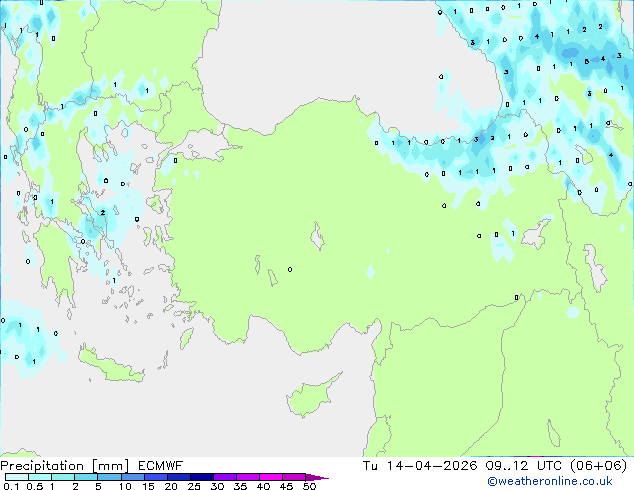Click the legend label "50"
This screenshot has width=634, height=490.
click(309, 486)
